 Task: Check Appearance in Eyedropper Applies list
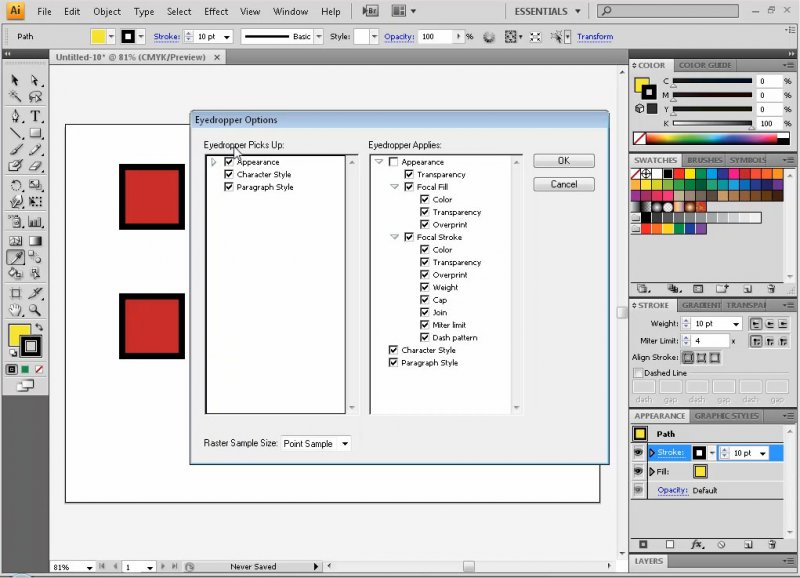393,162
